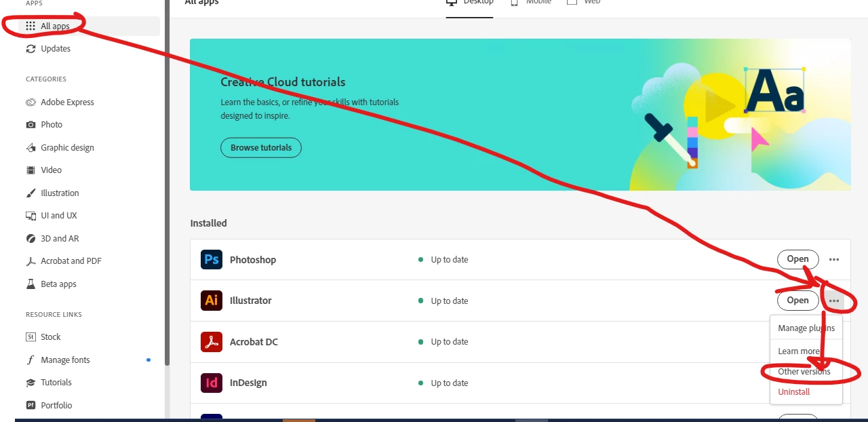Screen dimensions: 868x422
Task: Click Browse tutorials button
Action: click(x=261, y=148)
